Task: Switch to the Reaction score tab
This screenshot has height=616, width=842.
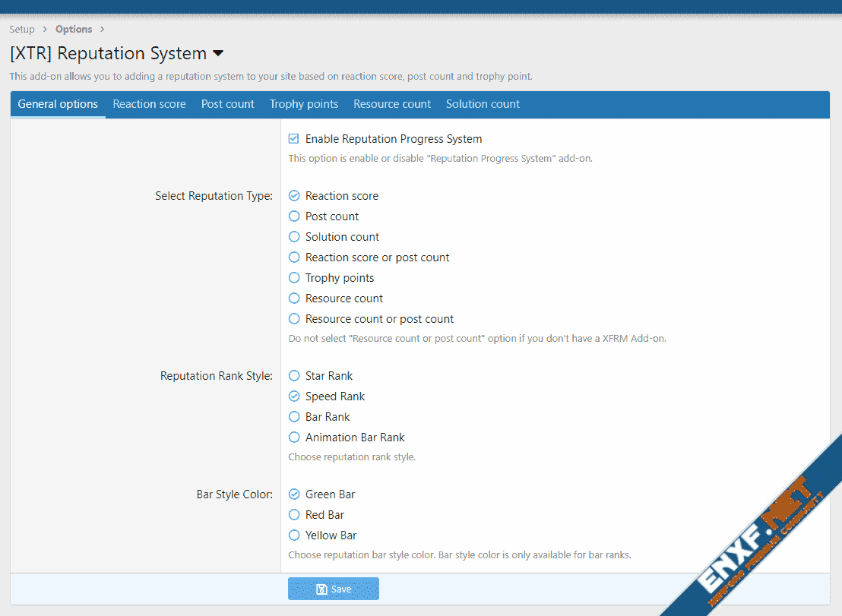Action: click(x=149, y=104)
